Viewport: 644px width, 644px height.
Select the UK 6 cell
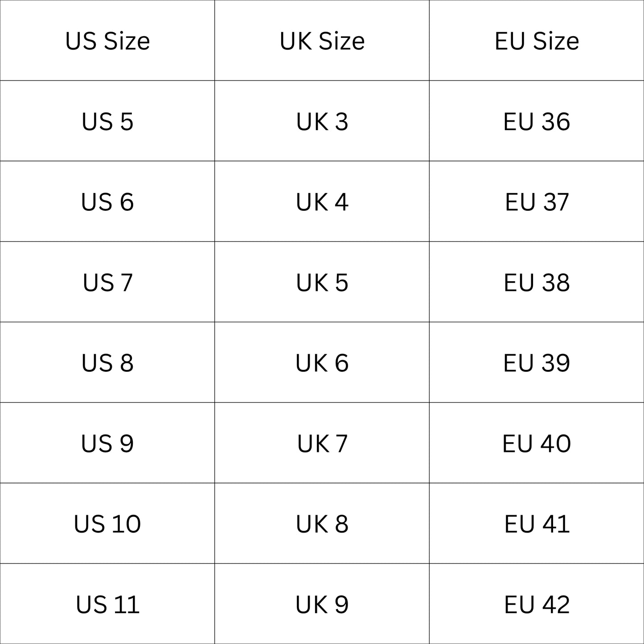[x=322, y=363]
